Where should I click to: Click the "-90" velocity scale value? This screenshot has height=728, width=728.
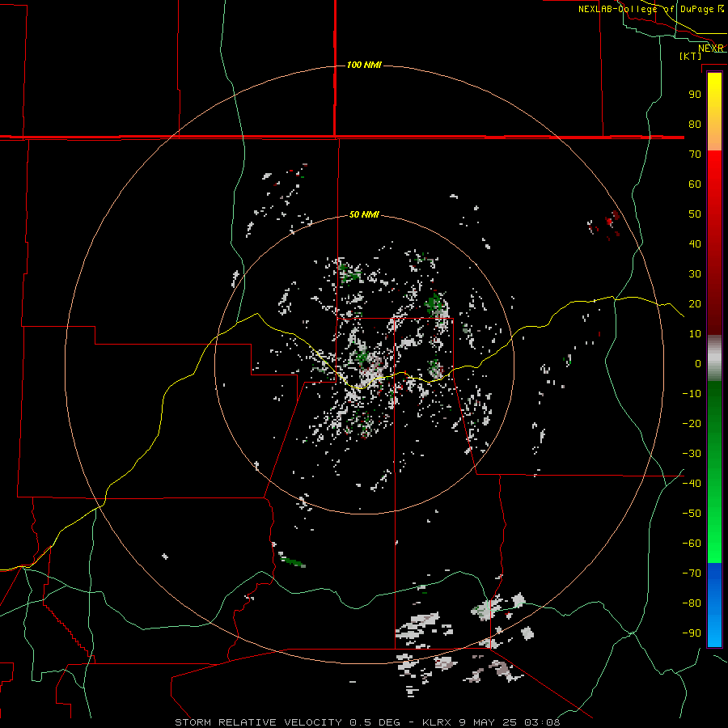pyautogui.click(x=692, y=633)
